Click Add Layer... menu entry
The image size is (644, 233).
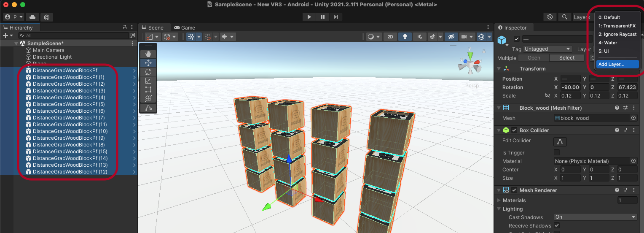(617, 64)
